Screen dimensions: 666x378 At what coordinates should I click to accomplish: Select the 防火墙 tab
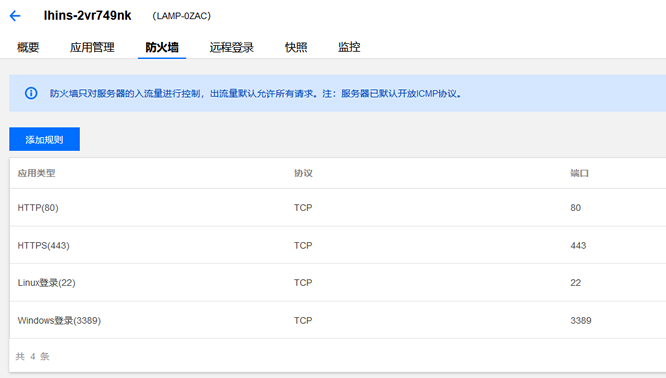click(x=162, y=47)
